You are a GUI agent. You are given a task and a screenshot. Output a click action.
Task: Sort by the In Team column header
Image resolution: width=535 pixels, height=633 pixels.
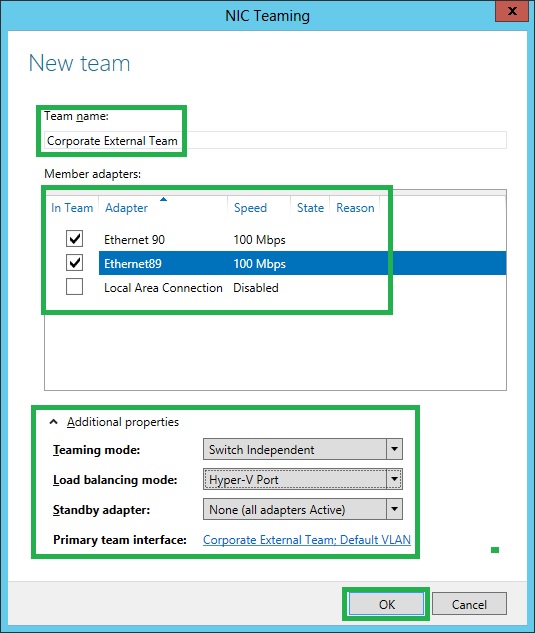(72, 208)
